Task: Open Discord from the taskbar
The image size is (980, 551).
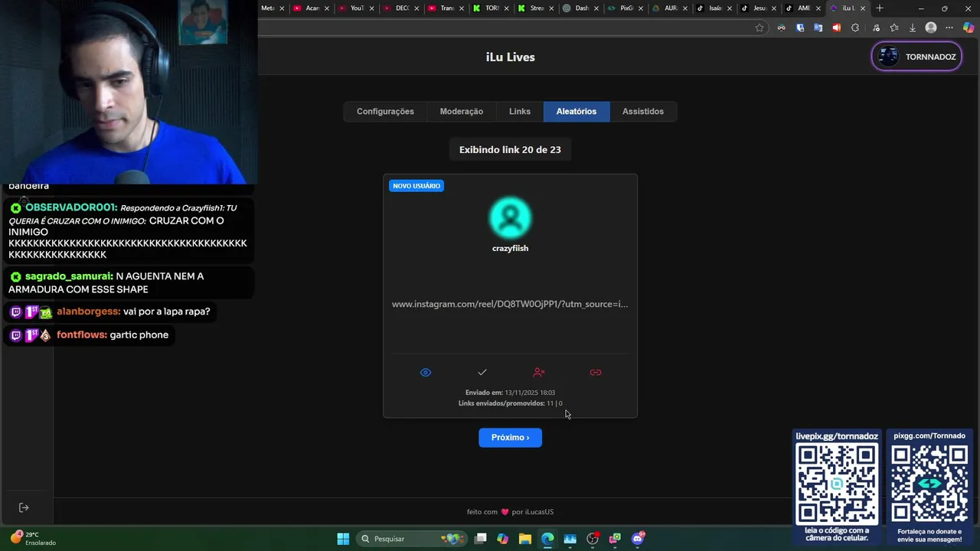Action: pos(638,539)
